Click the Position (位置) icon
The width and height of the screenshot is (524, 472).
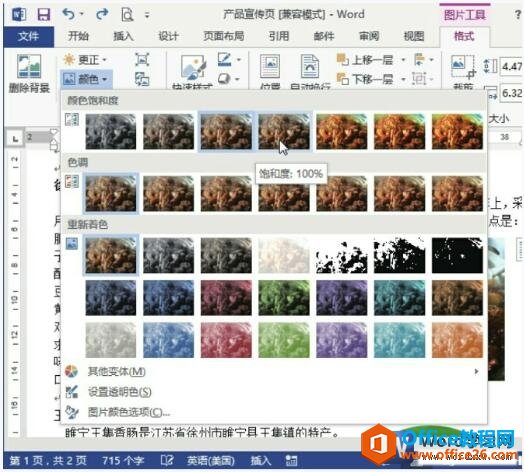(270, 66)
